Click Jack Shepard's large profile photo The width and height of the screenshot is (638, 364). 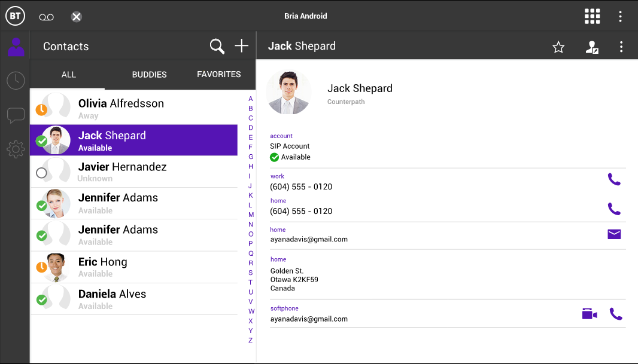(x=288, y=92)
